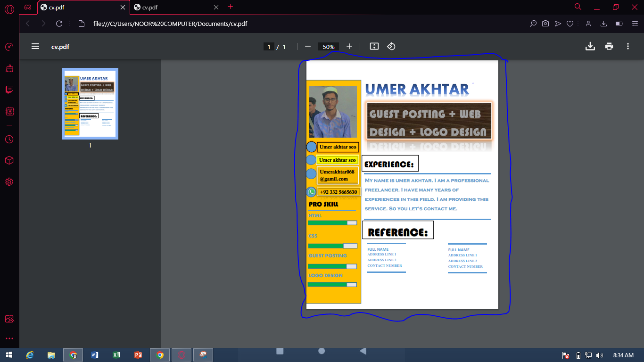Click the zoom out minus button
Viewport: 644px width, 362px height.
click(308, 46)
